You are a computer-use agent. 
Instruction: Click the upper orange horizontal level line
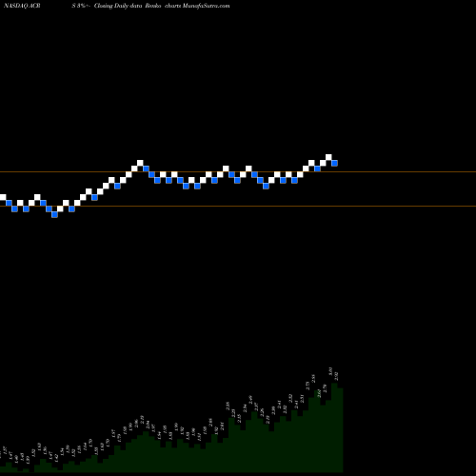pyautogui.click(x=238, y=172)
